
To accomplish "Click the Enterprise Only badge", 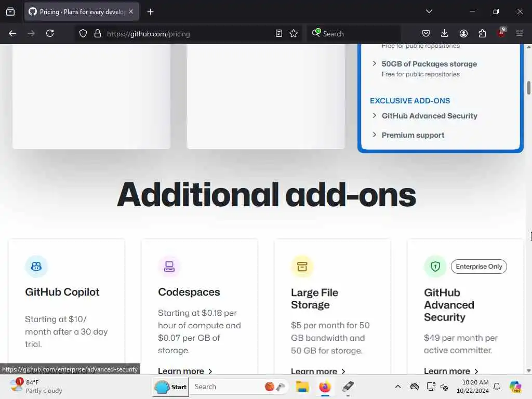I will pos(478,267).
